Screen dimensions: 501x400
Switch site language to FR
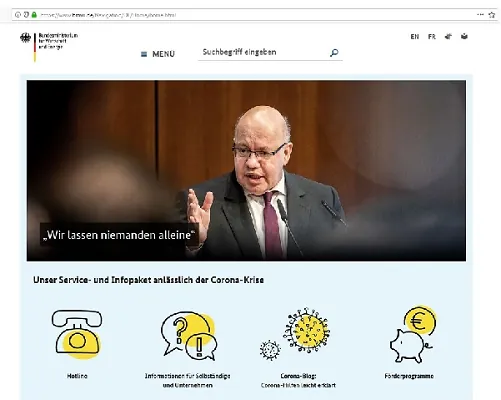click(x=432, y=37)
